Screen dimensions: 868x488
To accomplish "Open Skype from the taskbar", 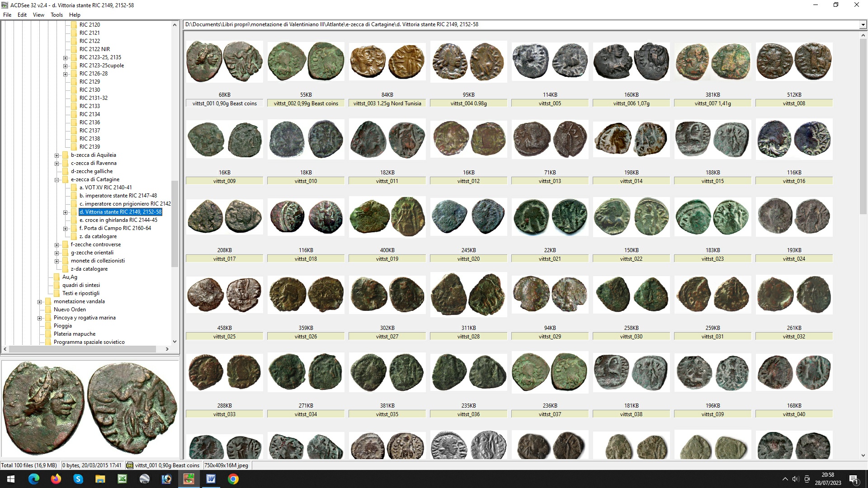I will pyautogui.click(x=78, y=479).
